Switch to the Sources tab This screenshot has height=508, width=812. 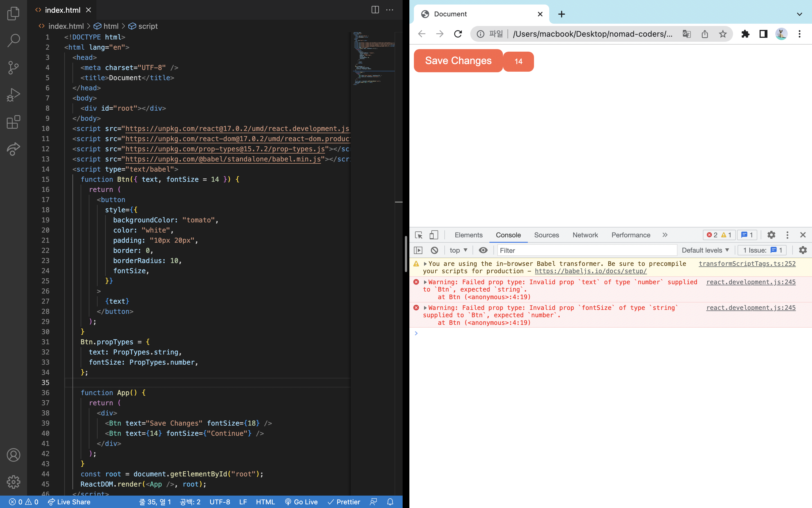click(x=546, y=235)
